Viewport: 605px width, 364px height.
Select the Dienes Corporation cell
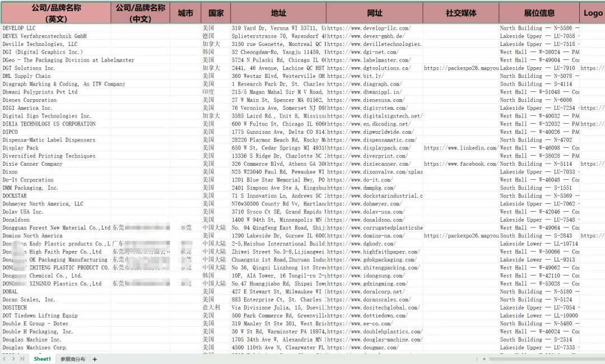point(56,100)
